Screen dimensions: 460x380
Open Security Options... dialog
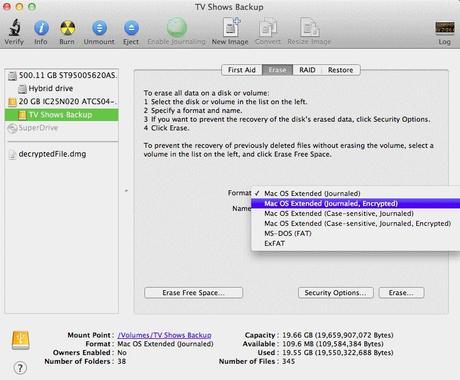click(336, 293)
